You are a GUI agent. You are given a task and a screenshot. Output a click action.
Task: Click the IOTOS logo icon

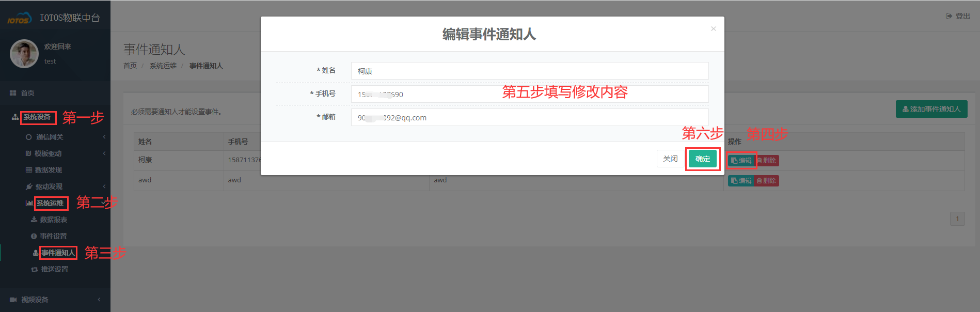[20, 19]
